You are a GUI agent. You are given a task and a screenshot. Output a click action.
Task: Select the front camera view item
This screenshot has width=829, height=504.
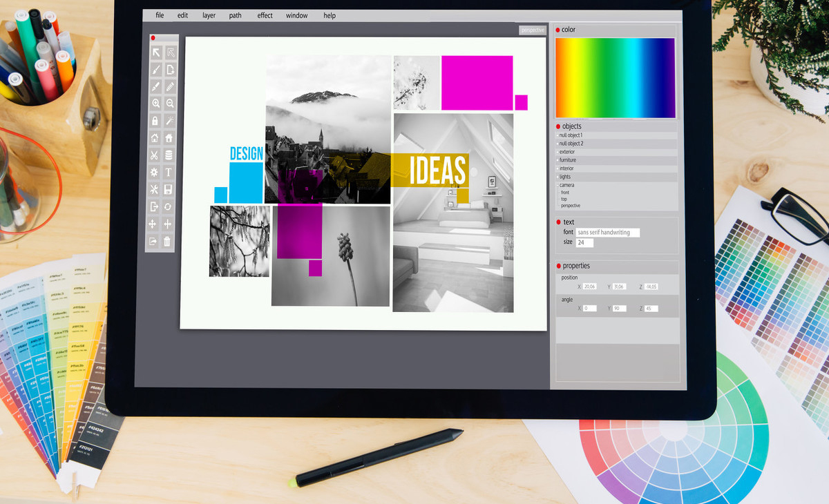click(565, 193)
